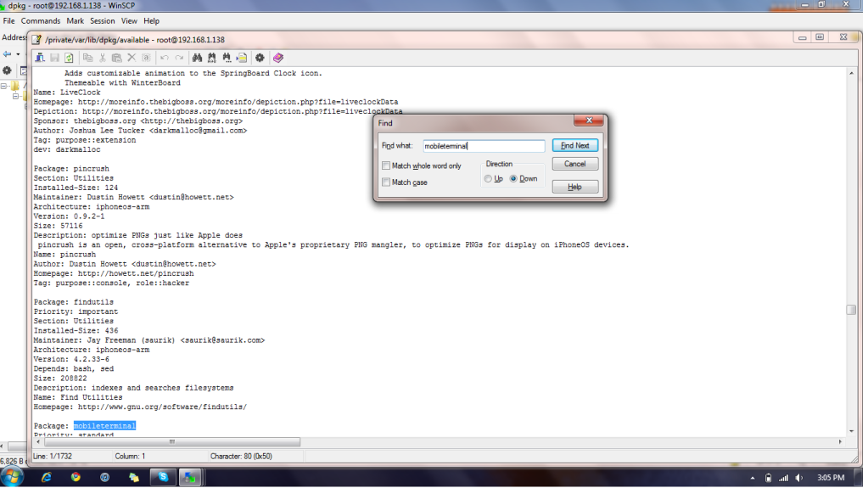Click the Find Next button
This screenshot has height=488, width=868.
[574, 146]
